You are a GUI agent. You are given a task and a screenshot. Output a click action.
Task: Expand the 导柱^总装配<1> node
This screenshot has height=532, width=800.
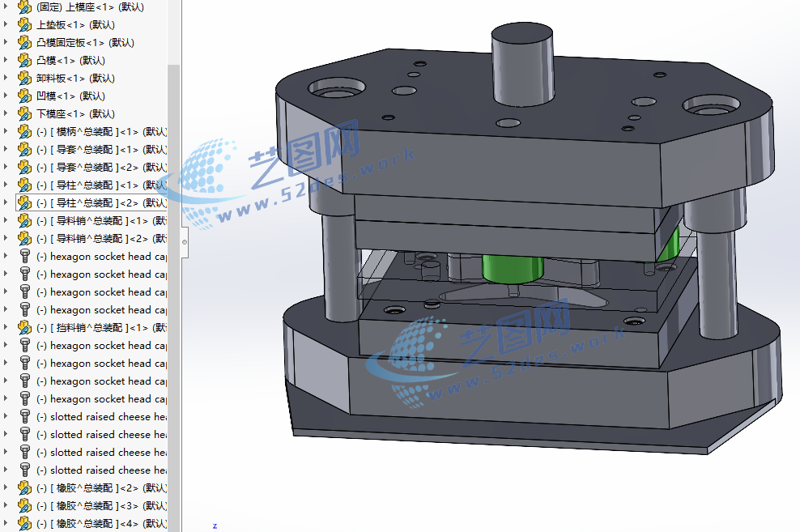pos(6,185)
